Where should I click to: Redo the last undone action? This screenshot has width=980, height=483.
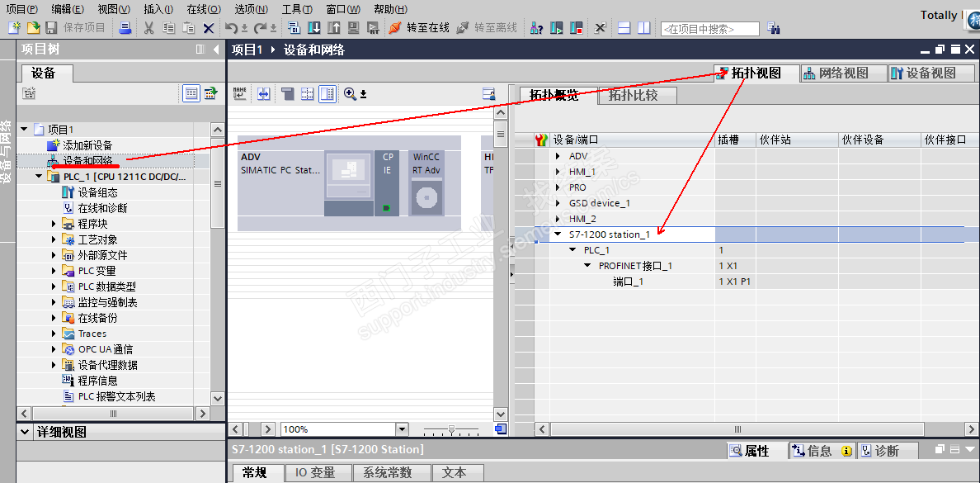click(259, 28)
